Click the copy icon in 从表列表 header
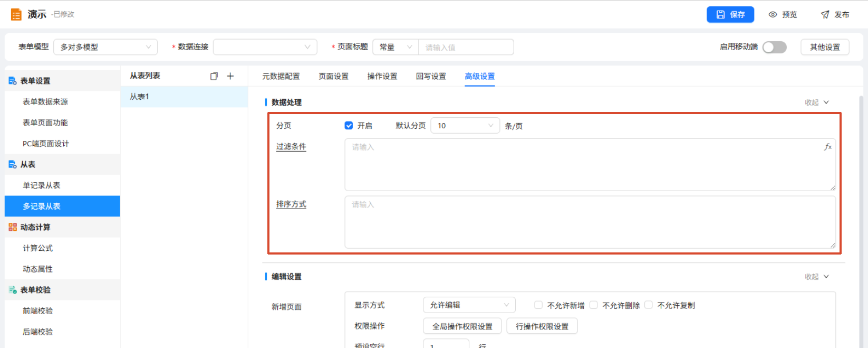This screenshot has height=348, width=868. point(214,76)
